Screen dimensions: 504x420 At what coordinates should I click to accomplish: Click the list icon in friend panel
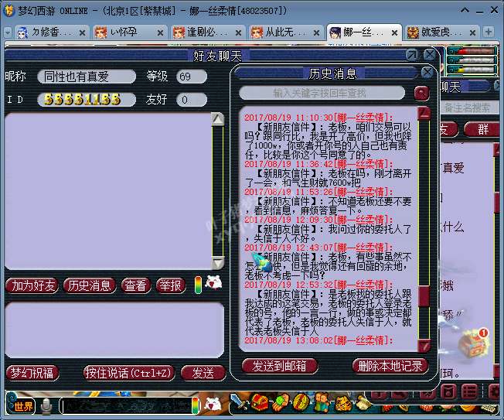click(x=469, y=391)
